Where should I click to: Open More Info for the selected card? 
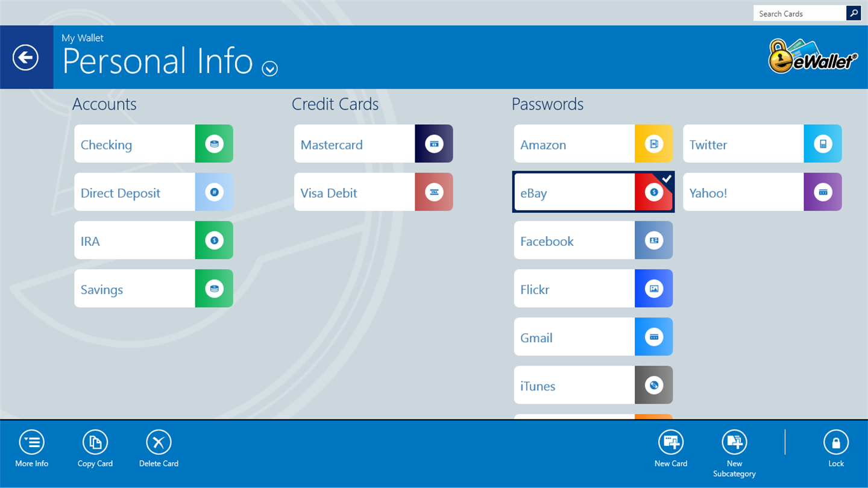tap(32, 449)
